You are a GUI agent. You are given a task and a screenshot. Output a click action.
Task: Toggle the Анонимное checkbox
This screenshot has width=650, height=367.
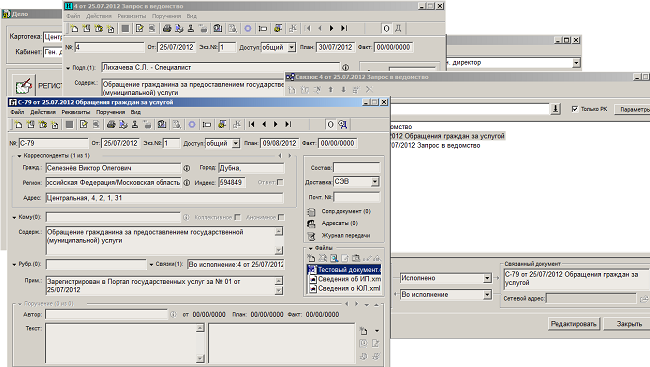[x=281, y=217]
